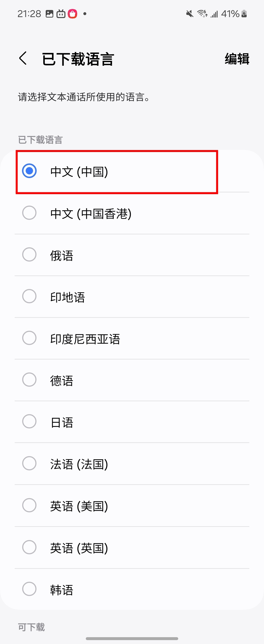Image resolution: width=264 pixels, height=644 pixels.
Task: Open the gallery notification icon in status bar
Action: click(x=49, y=14)
